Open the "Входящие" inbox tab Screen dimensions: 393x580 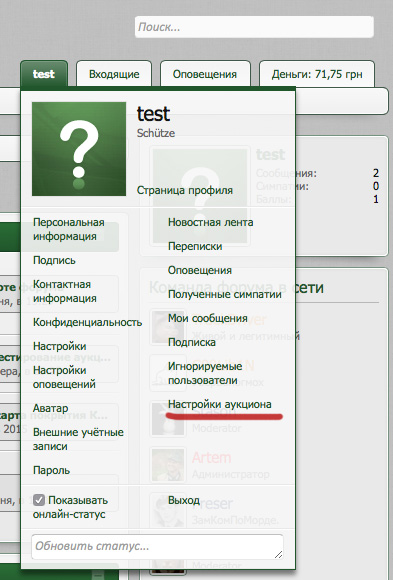[x=114, y=74]
